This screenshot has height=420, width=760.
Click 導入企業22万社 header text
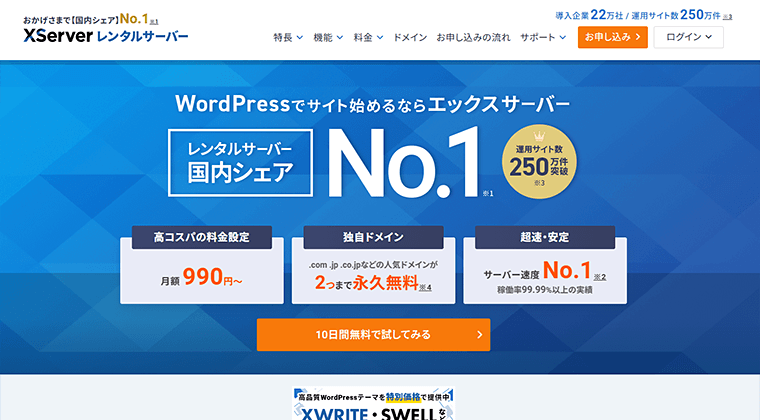(x=589, y=16)
